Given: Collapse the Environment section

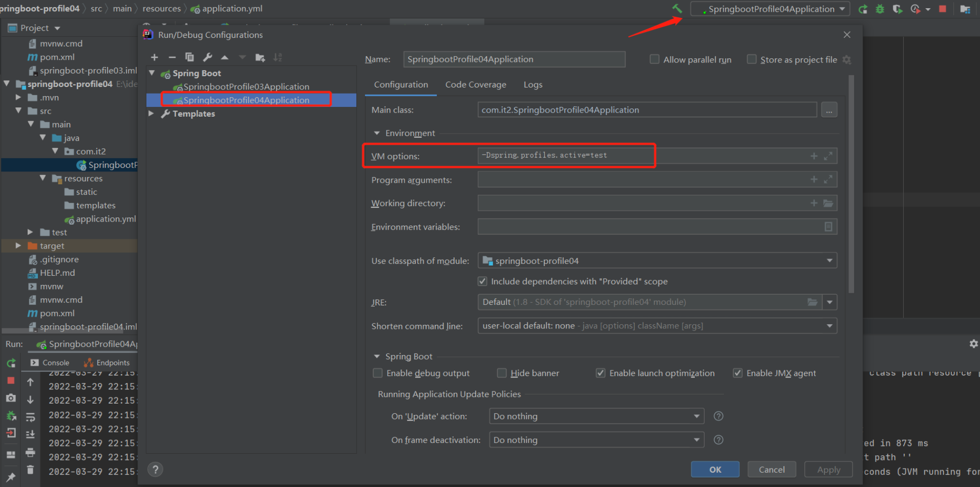Looking at the screenshot, I should 377,133.
